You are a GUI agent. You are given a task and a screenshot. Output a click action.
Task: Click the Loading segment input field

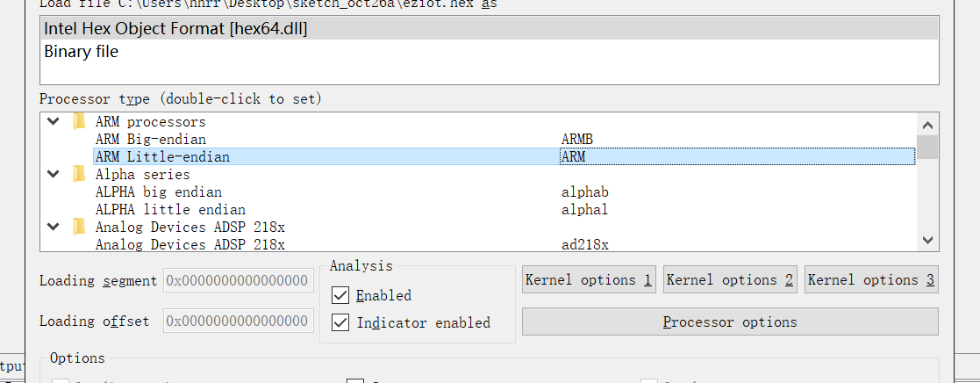pyautogui.click(x=239, y=281)
